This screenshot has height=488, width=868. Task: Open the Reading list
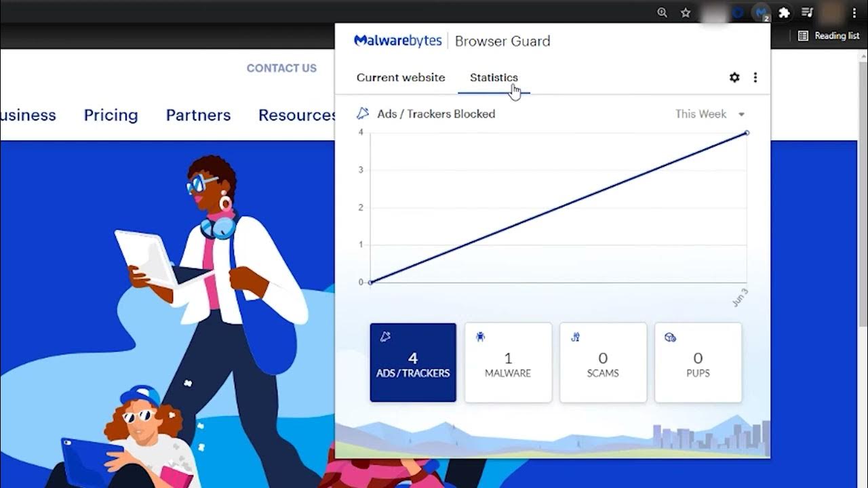(829, 36)
